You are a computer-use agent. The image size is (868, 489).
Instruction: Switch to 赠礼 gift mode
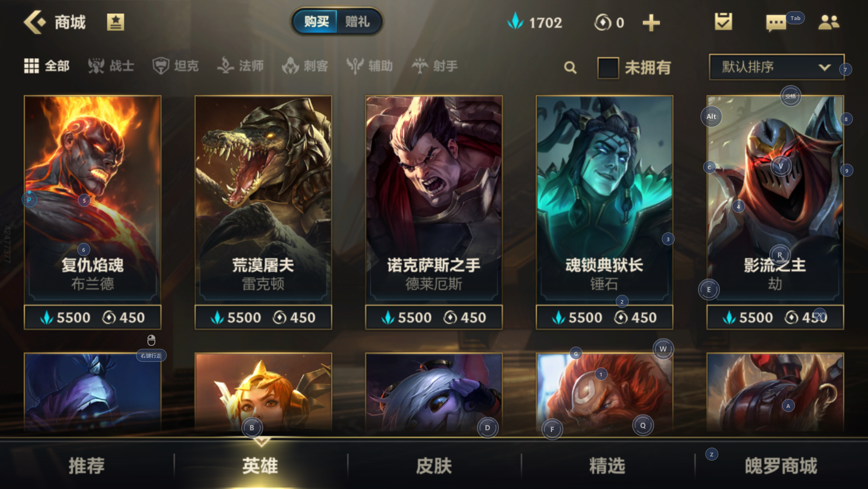tap(358, 22)
